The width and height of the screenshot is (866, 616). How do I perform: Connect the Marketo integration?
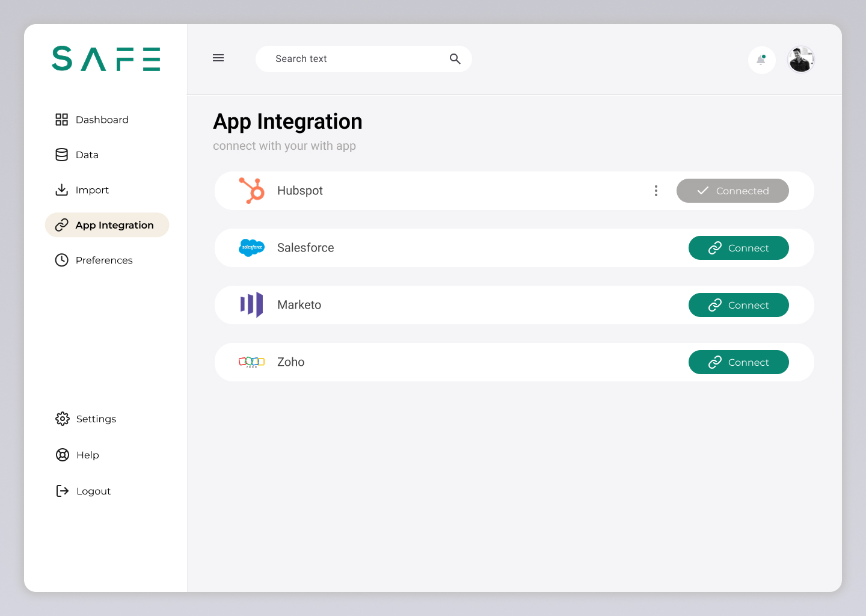pyautogui.click(x=738, y=305)
